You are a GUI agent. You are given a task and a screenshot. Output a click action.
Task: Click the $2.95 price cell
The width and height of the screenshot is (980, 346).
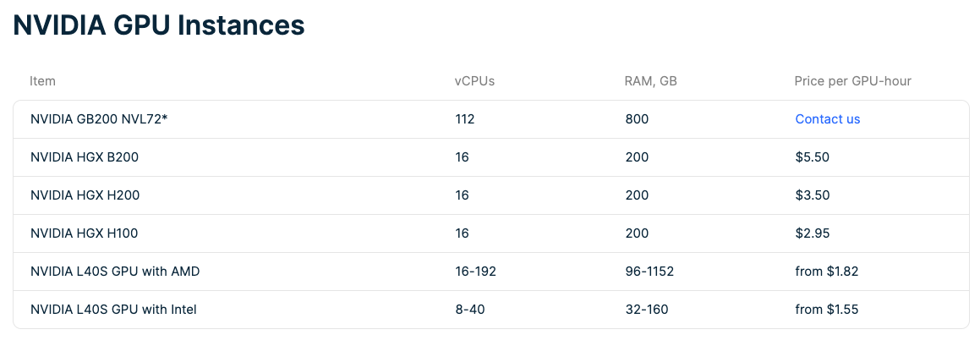[813, 233]
